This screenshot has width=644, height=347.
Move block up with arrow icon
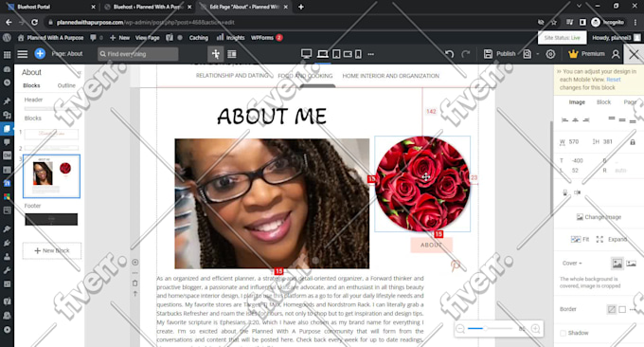click(x=135, y=294)
